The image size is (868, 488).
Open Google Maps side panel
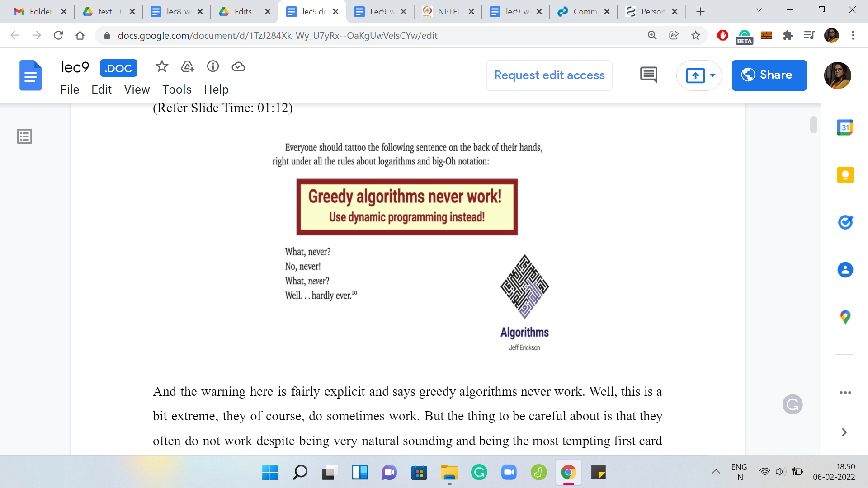click(845, 317)
